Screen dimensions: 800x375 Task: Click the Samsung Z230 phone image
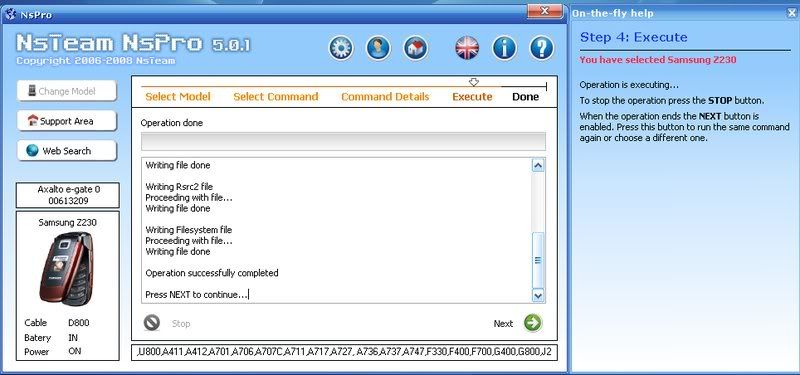[67, 269]
